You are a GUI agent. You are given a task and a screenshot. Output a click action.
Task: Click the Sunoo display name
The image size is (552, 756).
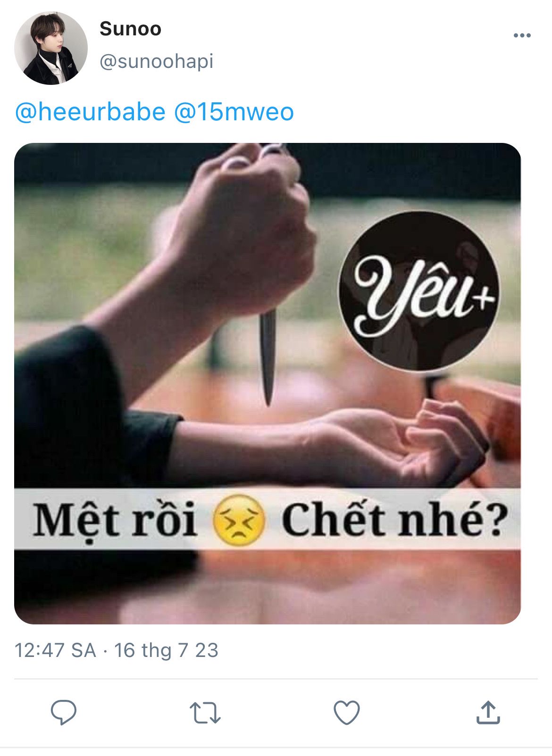point(130,29)
